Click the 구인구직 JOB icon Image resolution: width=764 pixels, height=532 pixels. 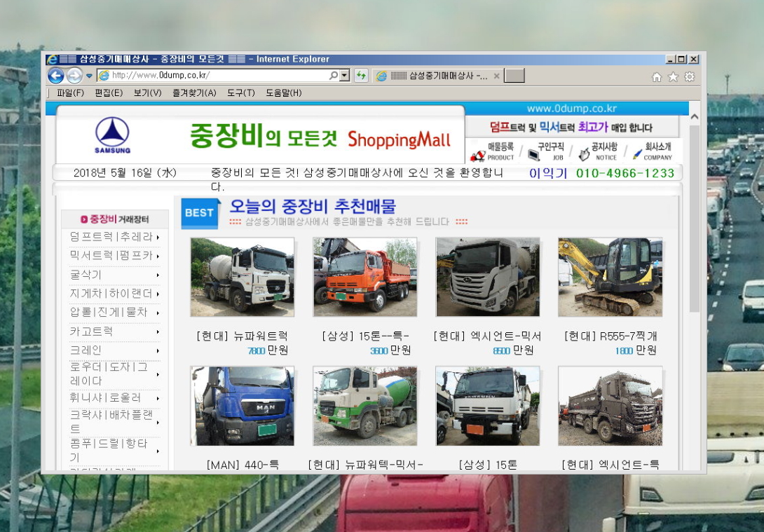pos(546,151)
